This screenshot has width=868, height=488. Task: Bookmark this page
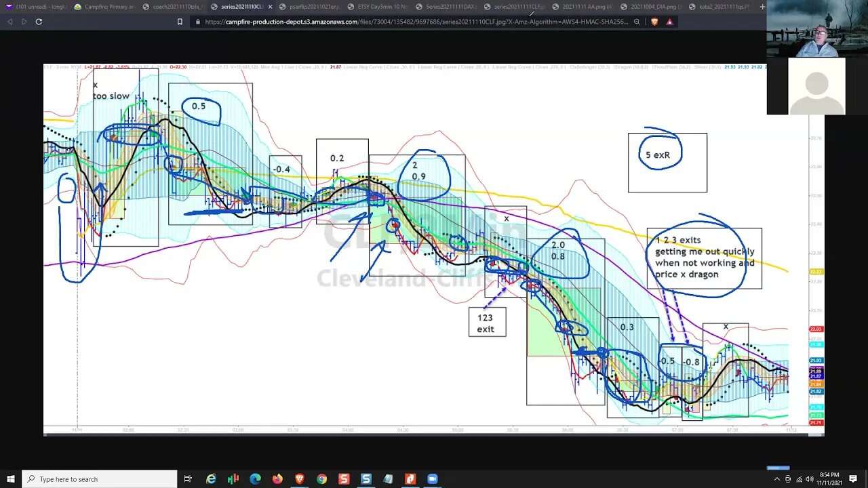[180, 22]
